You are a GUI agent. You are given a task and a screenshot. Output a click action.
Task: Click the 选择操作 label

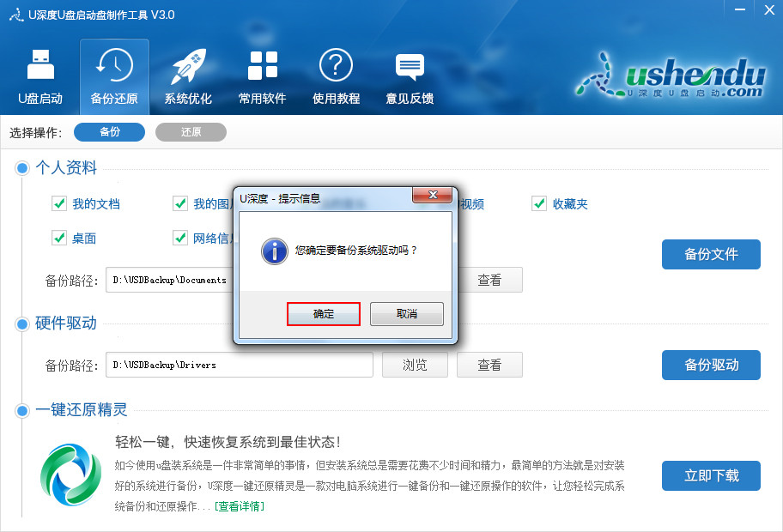pos(35,133)
